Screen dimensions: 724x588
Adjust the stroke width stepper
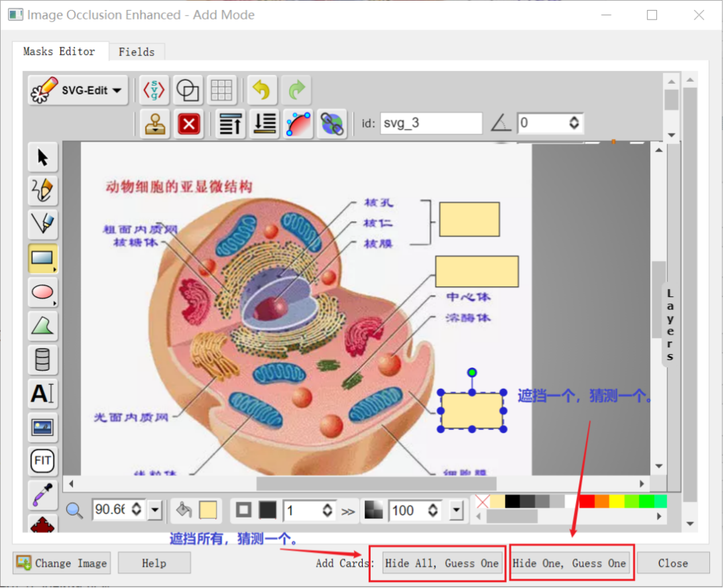(327, 510)
